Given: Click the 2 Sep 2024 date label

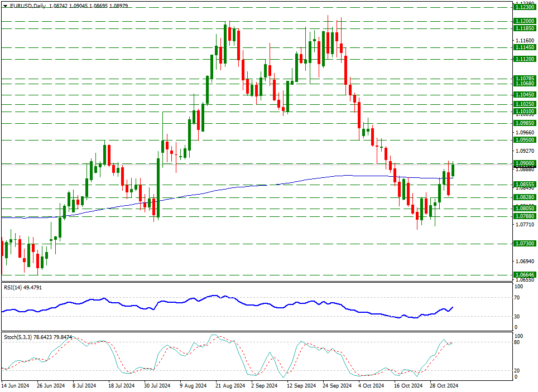Looking at the screenshot, I should 265,386.
